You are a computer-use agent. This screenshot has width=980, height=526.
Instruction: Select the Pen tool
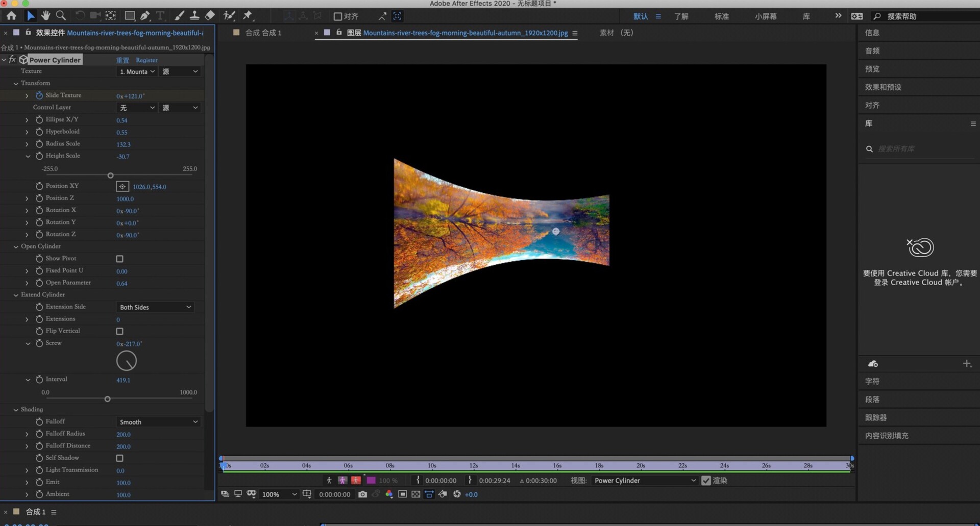(x=145, y=16)
